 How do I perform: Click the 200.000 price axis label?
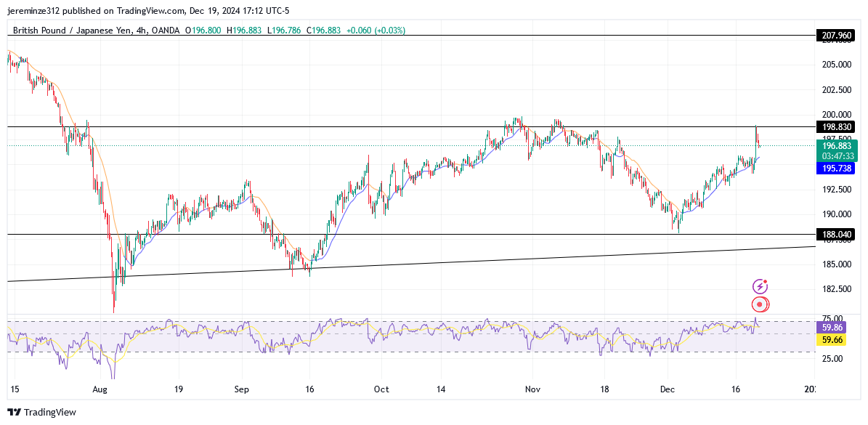point(836,115)
